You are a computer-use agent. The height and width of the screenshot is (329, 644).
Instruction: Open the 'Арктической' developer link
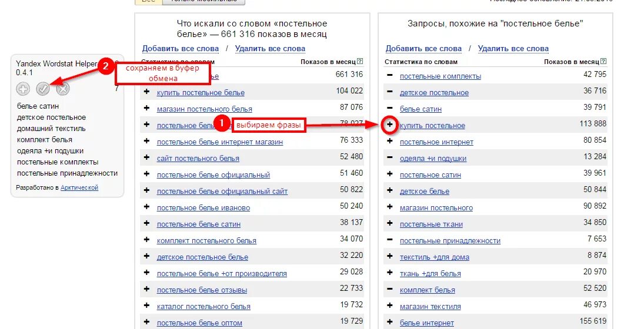click(x=79, y=187)
